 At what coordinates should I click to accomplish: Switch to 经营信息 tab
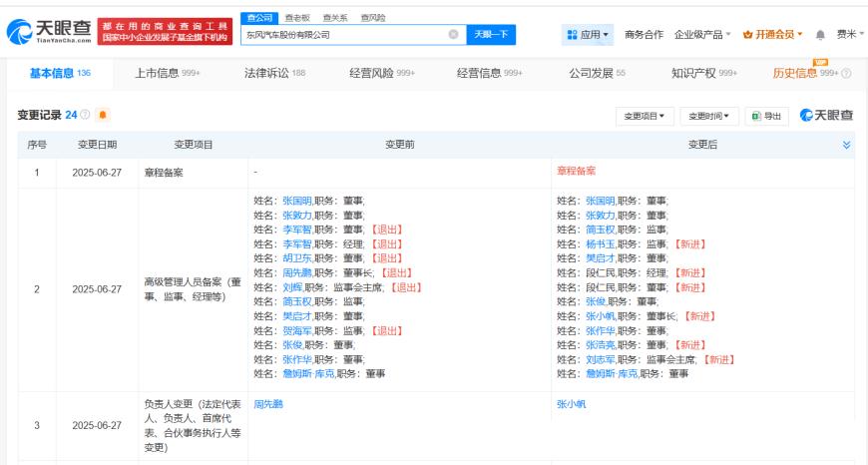[x=489, y=73]
